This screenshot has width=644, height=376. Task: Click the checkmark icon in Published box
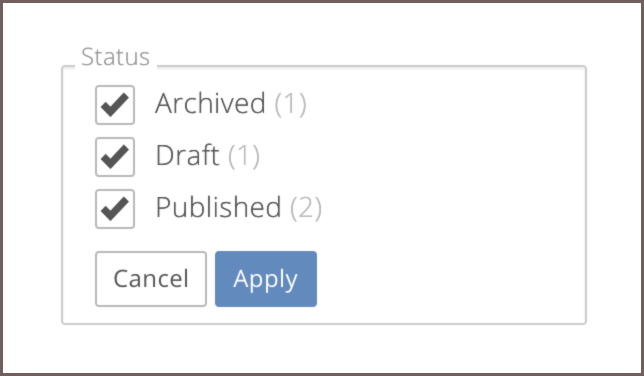(115, 209)
